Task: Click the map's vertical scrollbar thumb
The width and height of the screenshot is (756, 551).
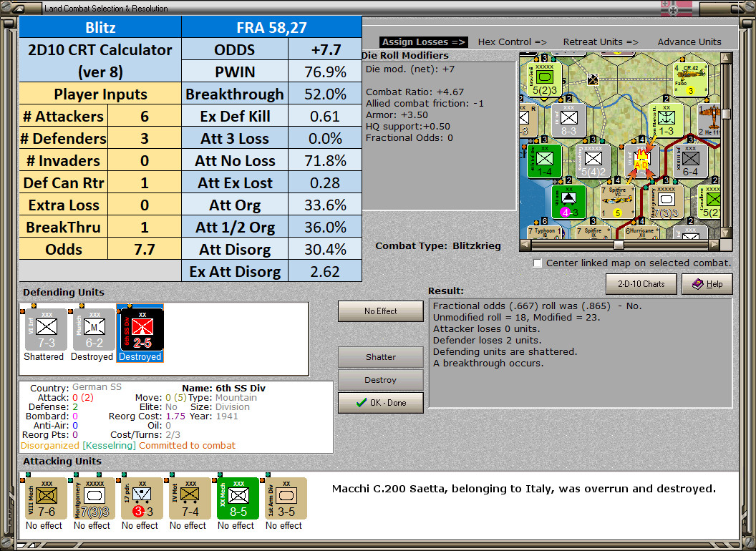Action: (x=726, y=114)
